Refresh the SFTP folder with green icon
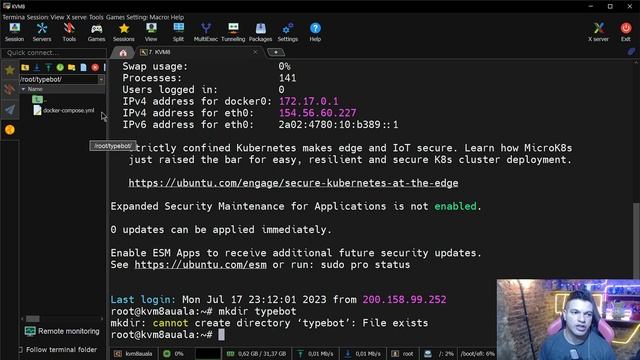 (60, 67)
